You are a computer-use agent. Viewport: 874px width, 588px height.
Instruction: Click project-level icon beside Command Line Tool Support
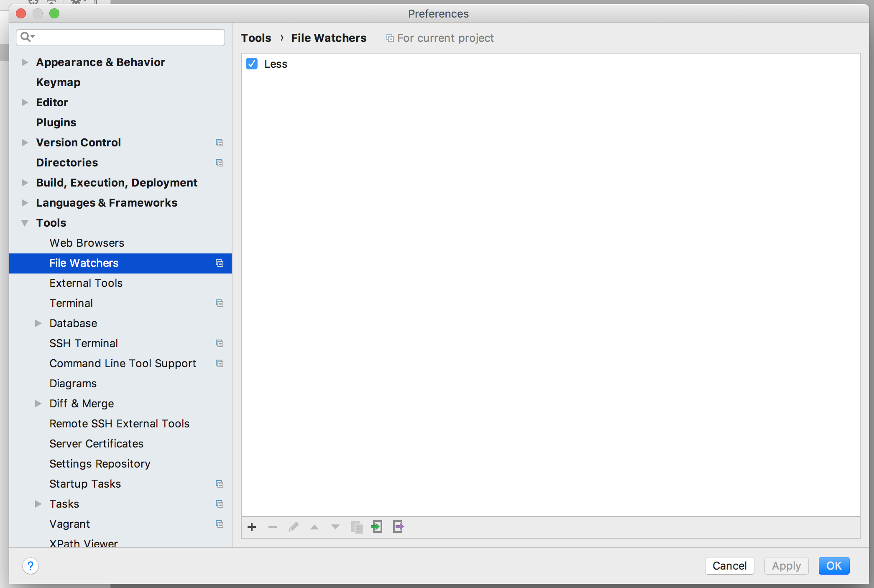tap(220, 363)
